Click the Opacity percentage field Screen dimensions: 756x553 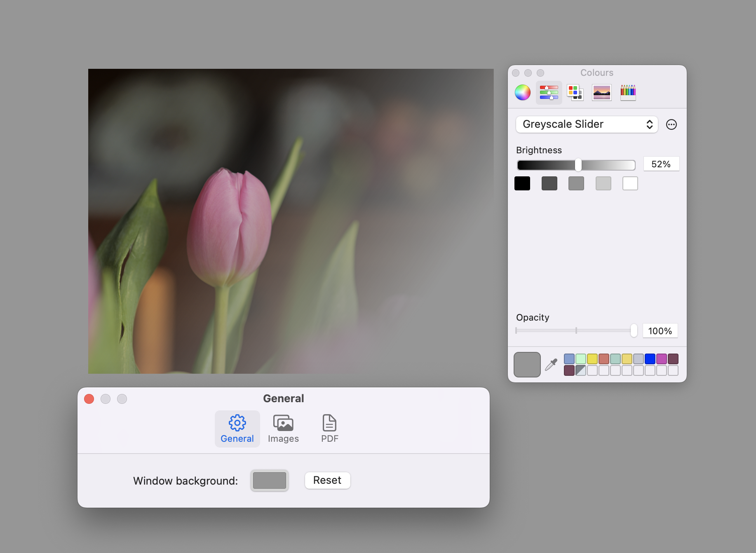[x=660, y=331]
